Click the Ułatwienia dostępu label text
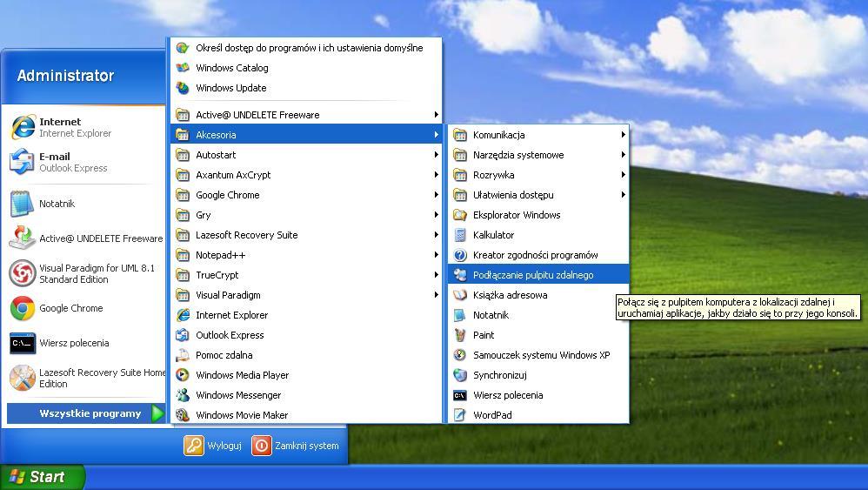Image resolution: width=868 pixels, height=490 pixels. [x=513, y=195]
